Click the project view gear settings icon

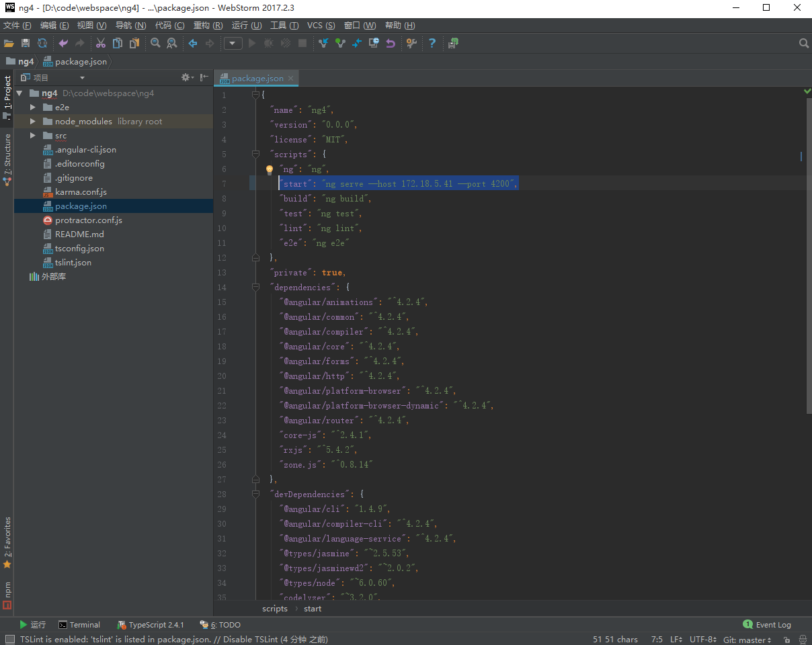[187, 78]
